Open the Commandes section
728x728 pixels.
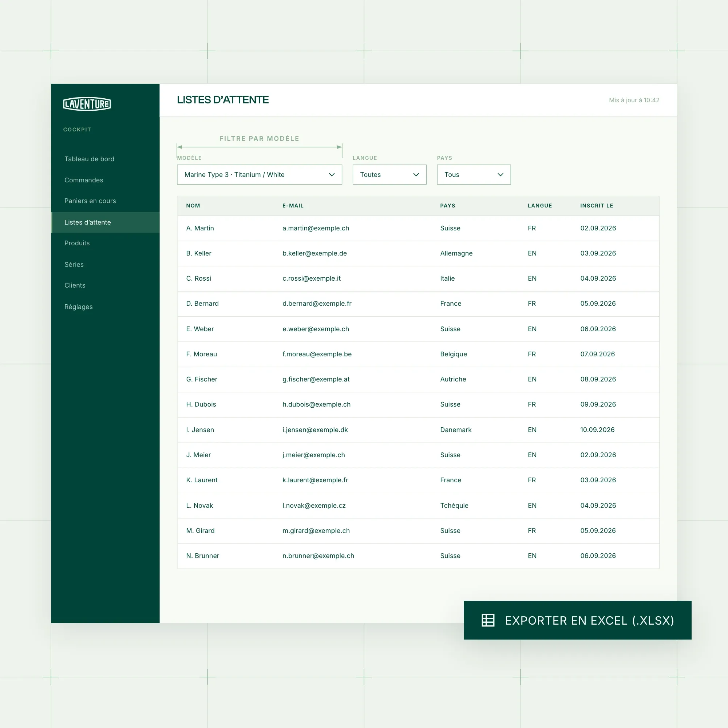(84, 180)
